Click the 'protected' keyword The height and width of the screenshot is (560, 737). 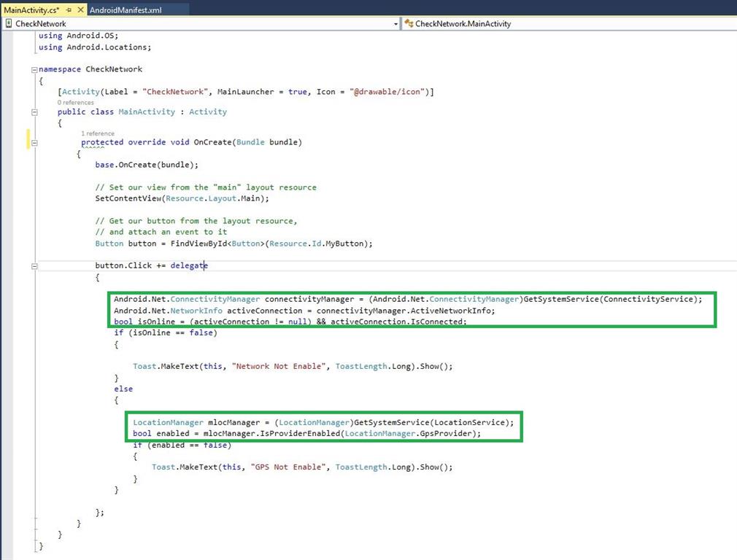point(102,142)
